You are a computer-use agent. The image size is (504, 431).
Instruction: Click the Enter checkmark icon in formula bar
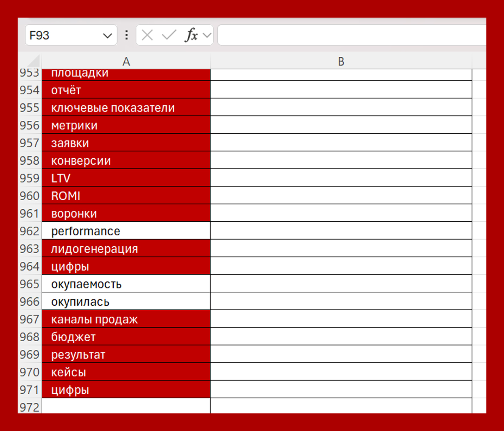[x=169, y=35]
